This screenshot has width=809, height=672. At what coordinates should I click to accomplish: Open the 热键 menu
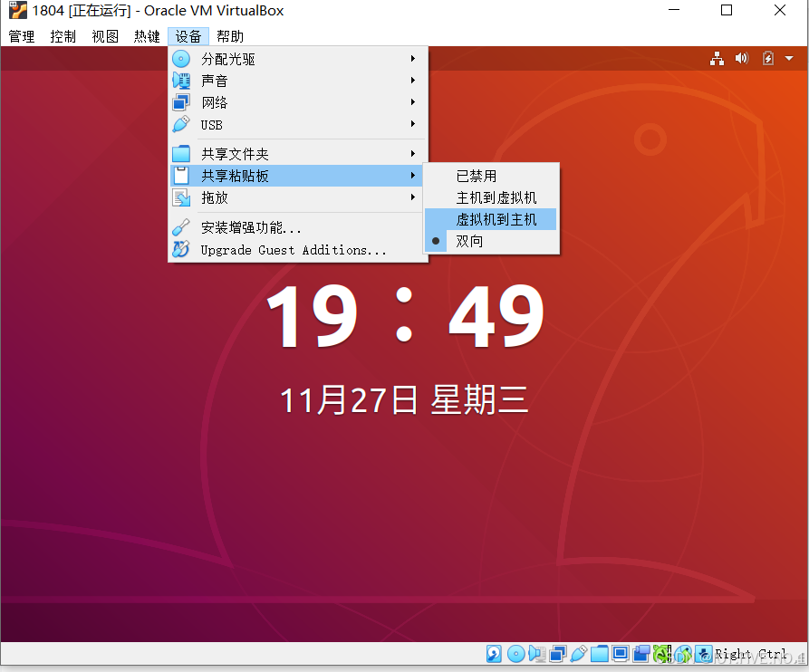(x=147, y=36)
